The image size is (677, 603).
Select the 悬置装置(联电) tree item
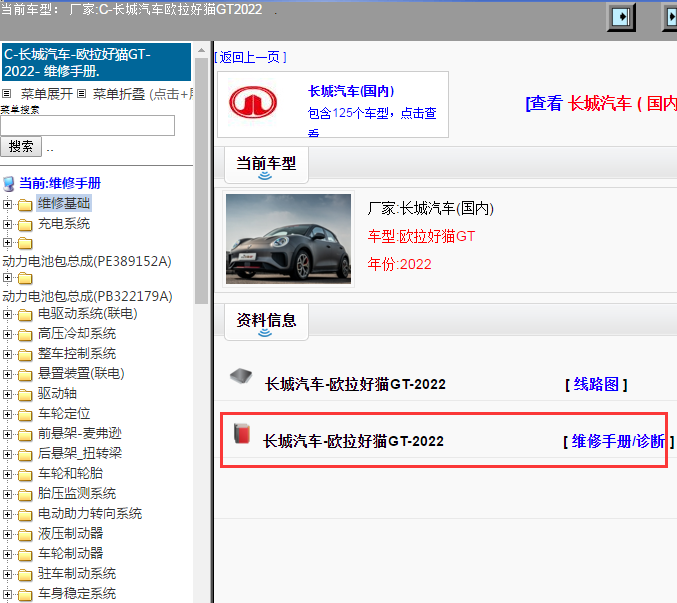(81, 373)
